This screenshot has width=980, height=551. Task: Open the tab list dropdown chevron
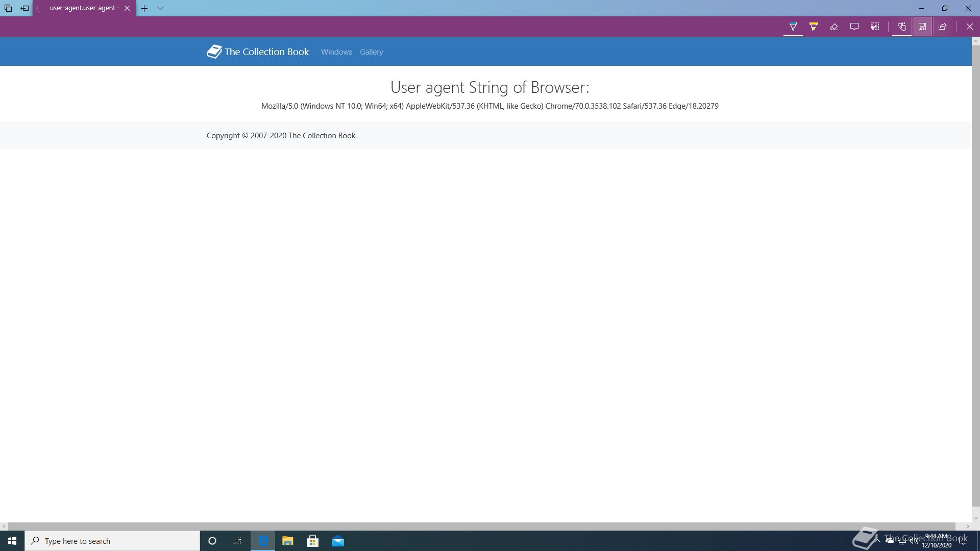pyautogui.click(x=160, y=8)
